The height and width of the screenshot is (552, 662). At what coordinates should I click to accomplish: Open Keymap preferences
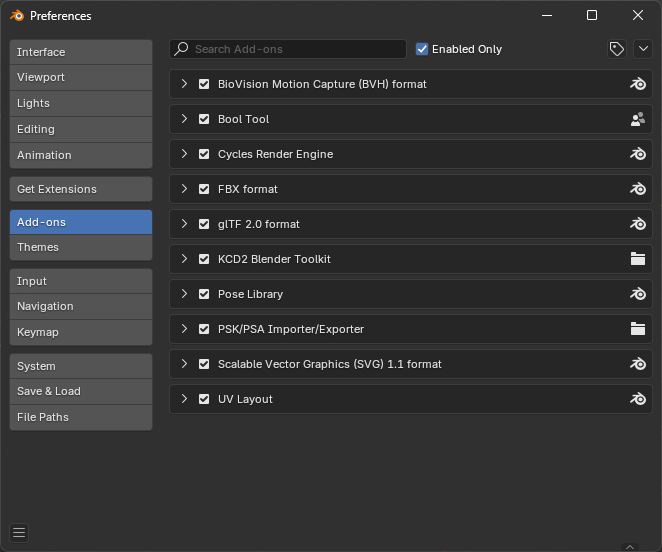tap(81, 332)
